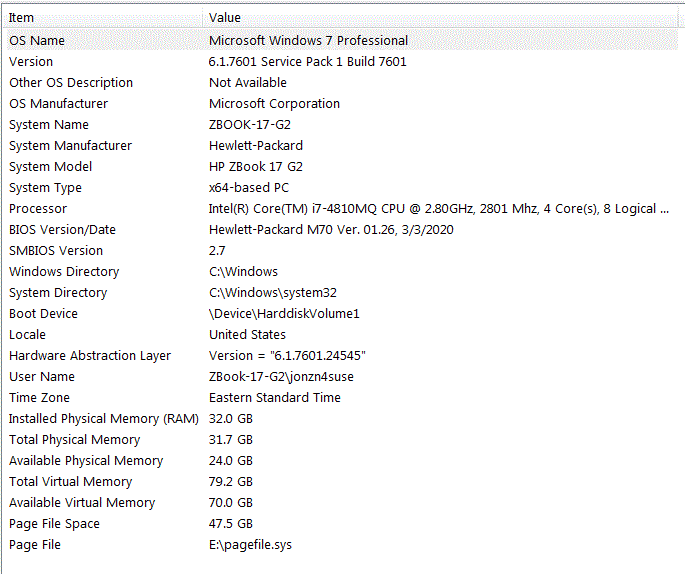Click the Value column header
This screenshot has height=574, width=685.
tap(440, 17)
